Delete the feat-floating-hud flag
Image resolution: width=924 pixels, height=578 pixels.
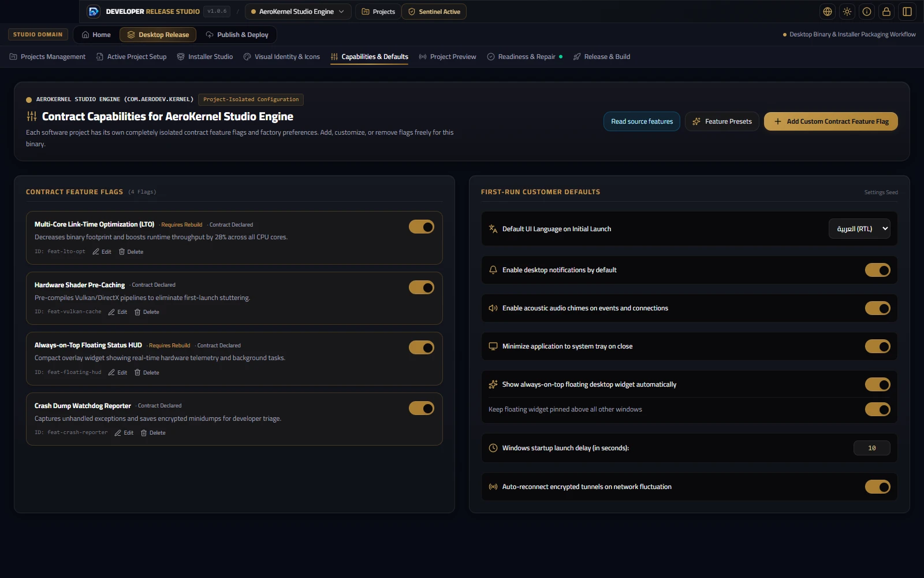coord(147,373)
